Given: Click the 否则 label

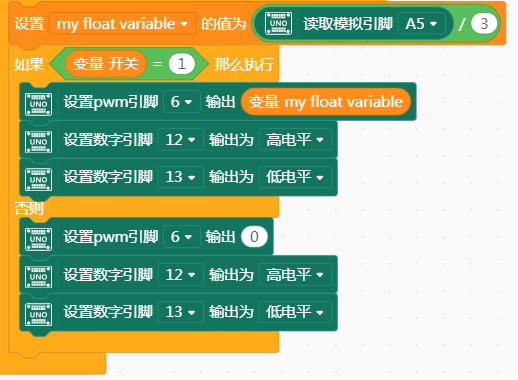Looking at the screenshot, I should (29, 209).
